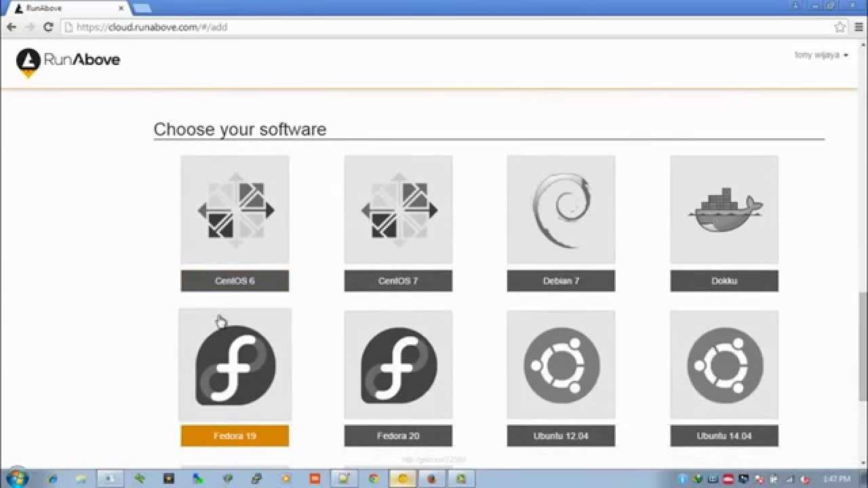Open the taskbar clock showing 1:47 PM

click(836, 479)
